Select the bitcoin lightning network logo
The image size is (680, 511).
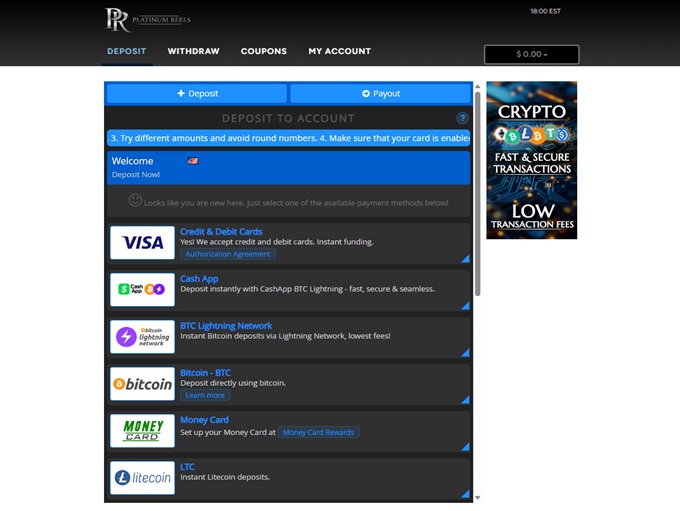142,337
